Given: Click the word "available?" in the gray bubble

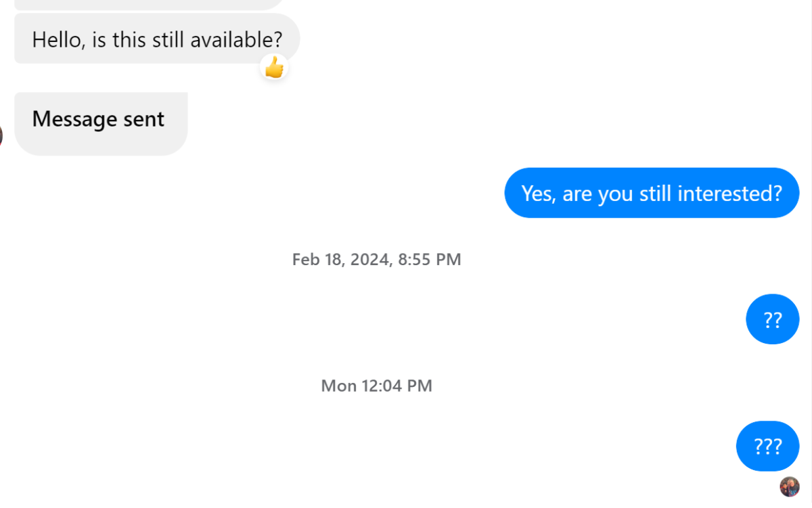Looking at the screenshot, I should pos(236,39).
